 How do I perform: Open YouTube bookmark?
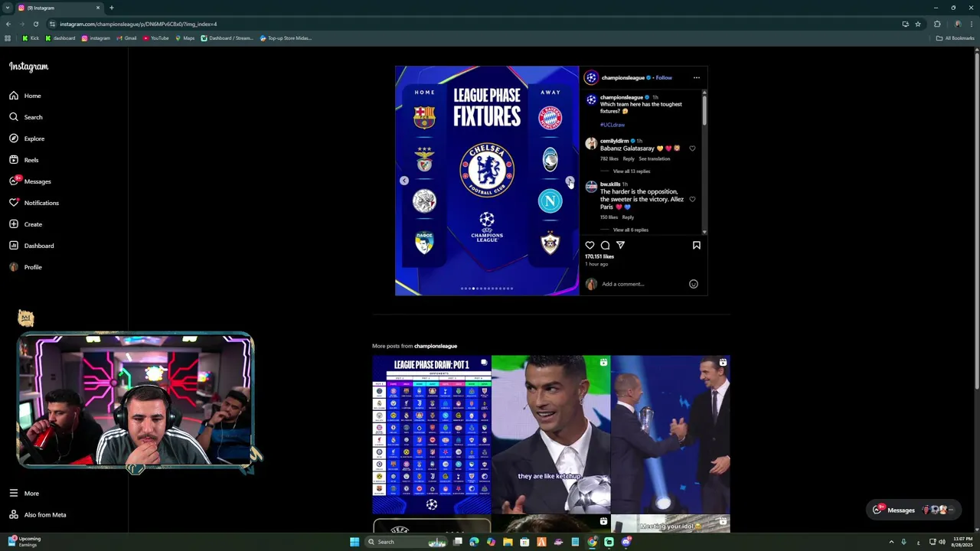click(x=155, y=38)
